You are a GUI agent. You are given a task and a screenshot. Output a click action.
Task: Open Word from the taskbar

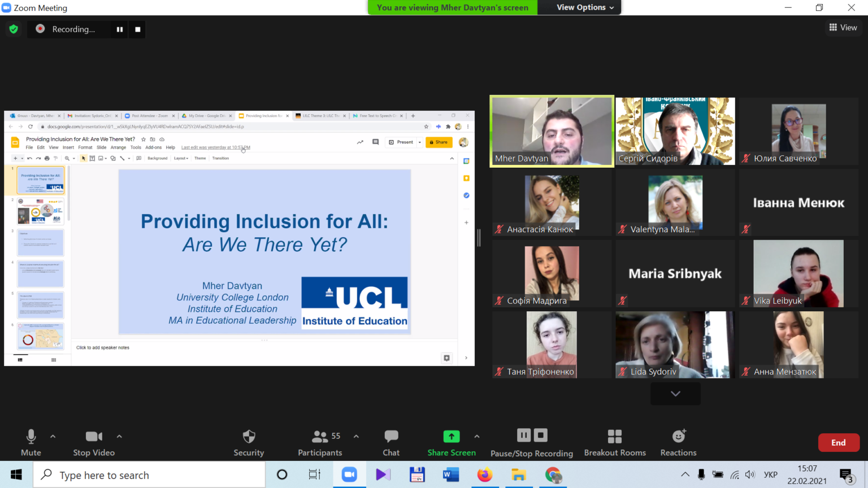coord(450,475)
